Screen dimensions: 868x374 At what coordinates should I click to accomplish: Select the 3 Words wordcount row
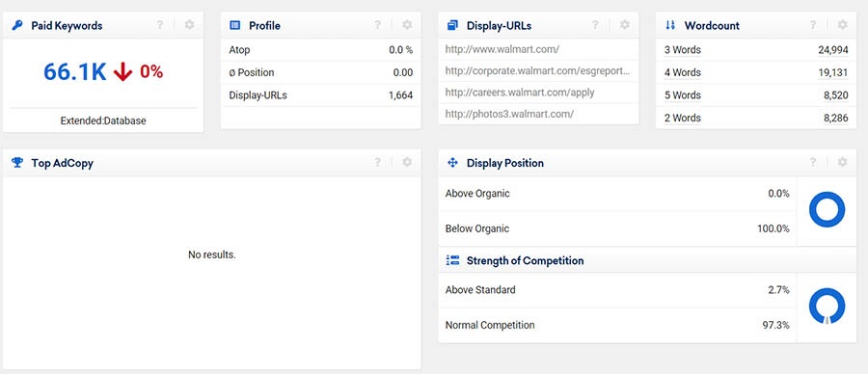(756, 50)
